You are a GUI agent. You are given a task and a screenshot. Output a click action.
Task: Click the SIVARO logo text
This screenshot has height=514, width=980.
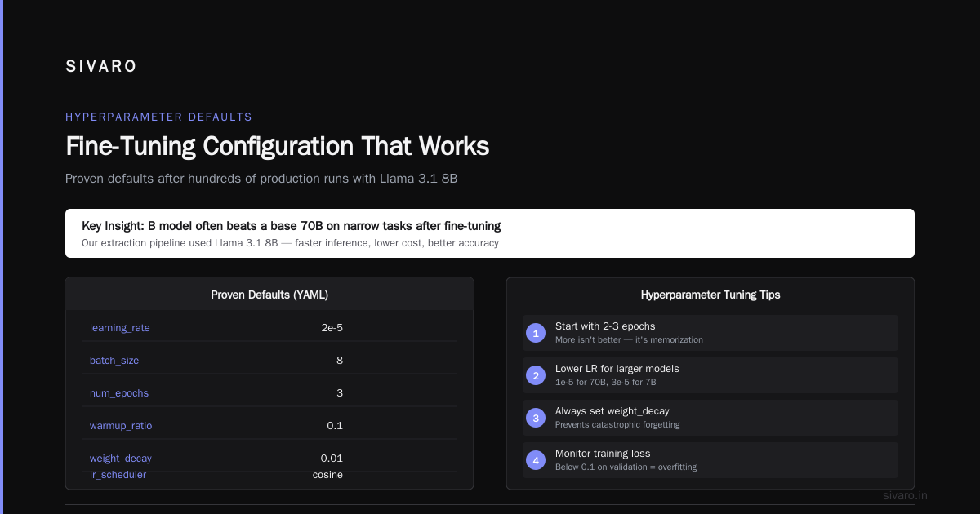pos(101,67)
